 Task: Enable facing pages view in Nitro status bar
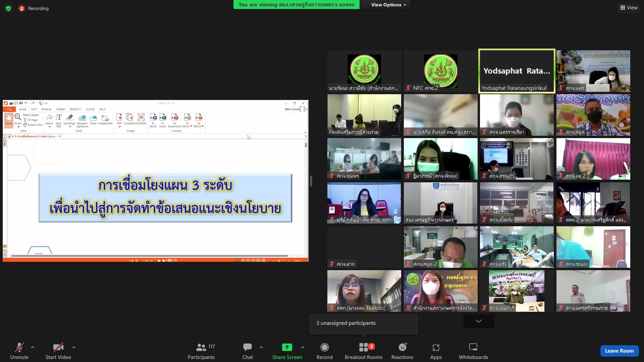[x=248, y=260]
